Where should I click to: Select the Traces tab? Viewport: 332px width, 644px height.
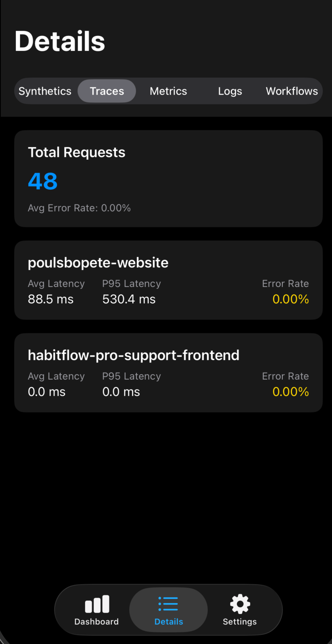click(x=107, y=91)
